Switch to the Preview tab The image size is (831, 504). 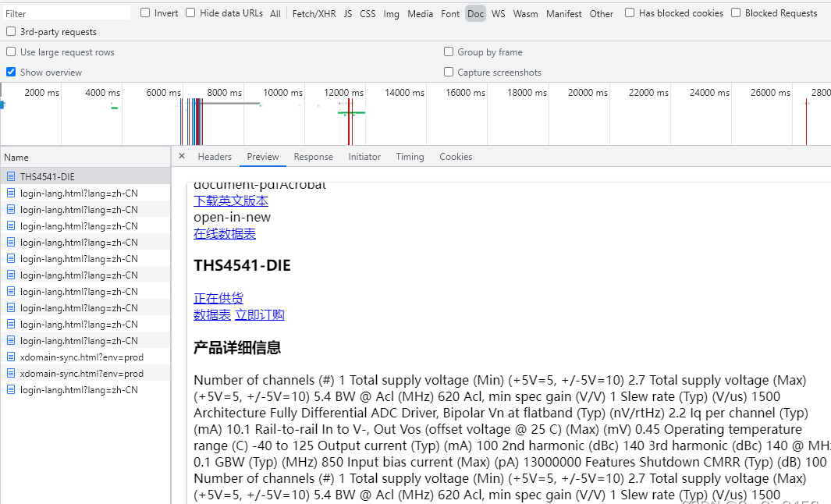tap(263, 157)
